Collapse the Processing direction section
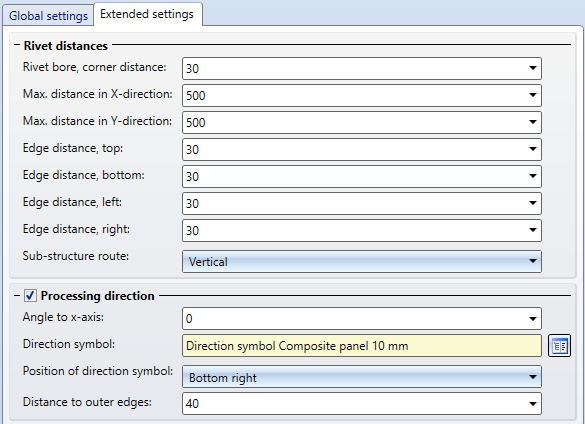Image resolution: width=585 pixels, height=424 pixels. [x=17, y=296]
